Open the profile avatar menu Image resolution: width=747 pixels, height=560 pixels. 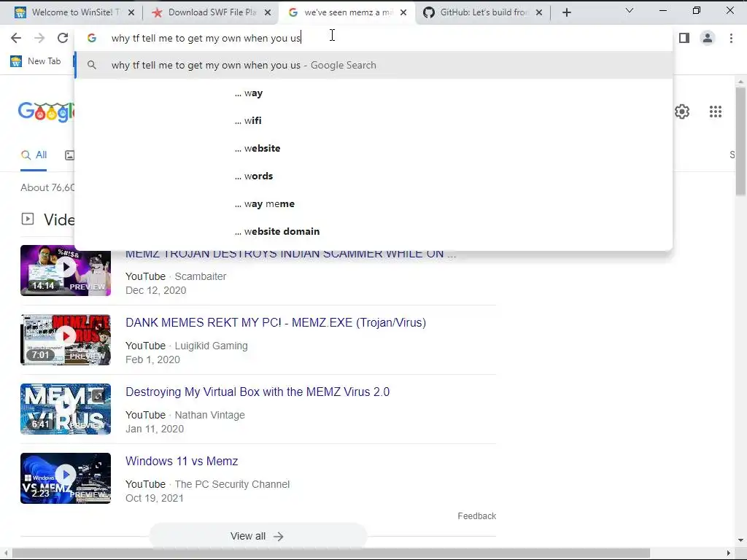[x=708, y=38]
